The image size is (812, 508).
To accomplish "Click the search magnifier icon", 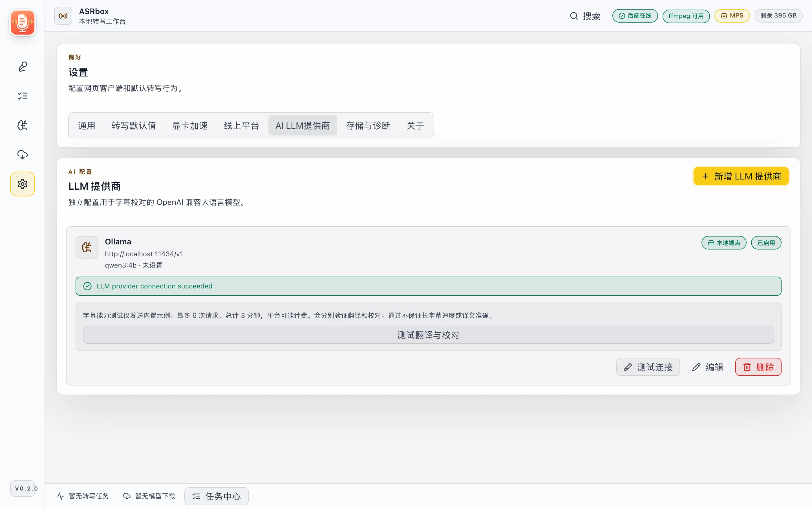I will coord(574,16).
